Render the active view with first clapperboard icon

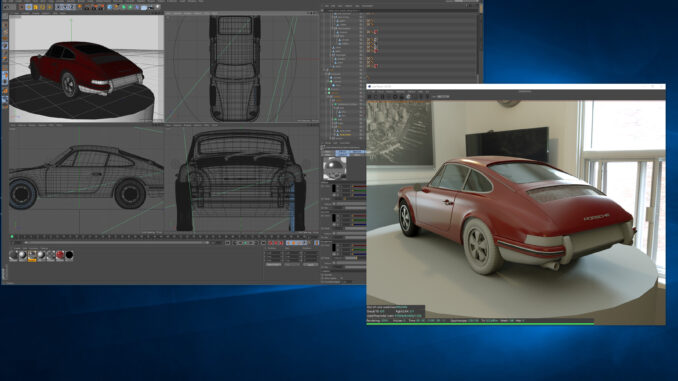86,7
